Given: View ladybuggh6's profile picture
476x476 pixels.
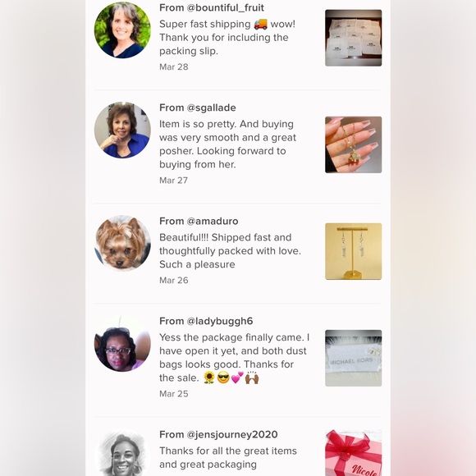Looking at the screenshot, I should [122, 343].
